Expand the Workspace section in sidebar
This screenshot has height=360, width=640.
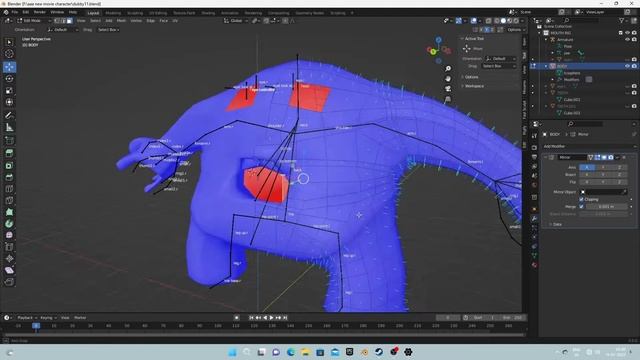[473, 86]
